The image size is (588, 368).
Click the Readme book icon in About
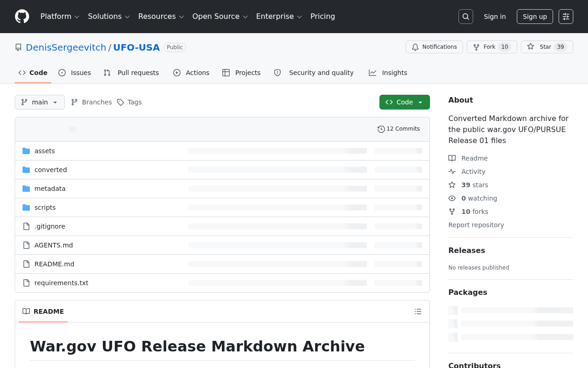[452, 158]
